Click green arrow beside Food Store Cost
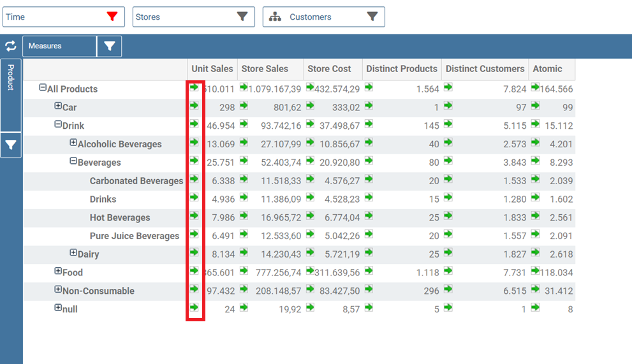 pyautogui.click(x=310, y=271)
